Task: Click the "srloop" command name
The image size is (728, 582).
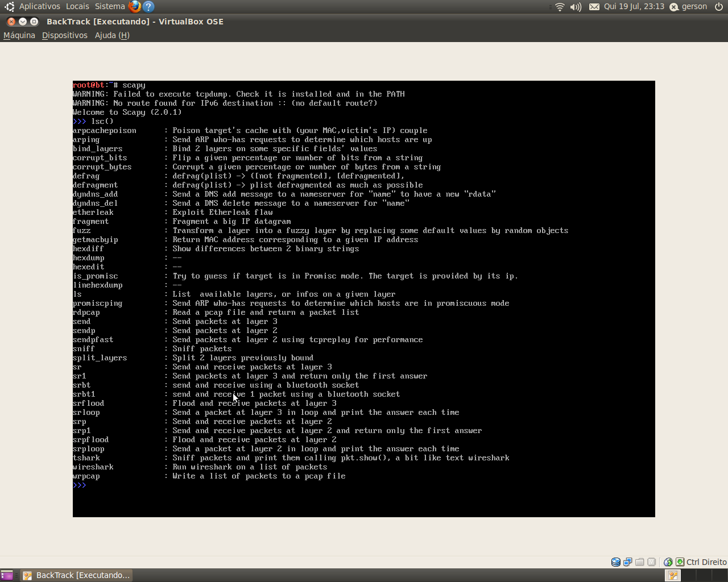Action: point(86,413)
